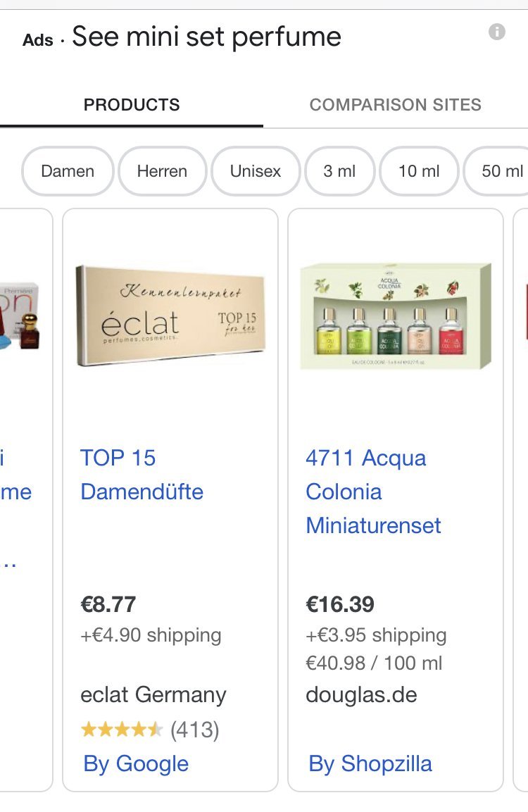Click the By Shopzilla link
Image resolution: width=528 pixels, height=812 pixels.
(x=370, y=763)
